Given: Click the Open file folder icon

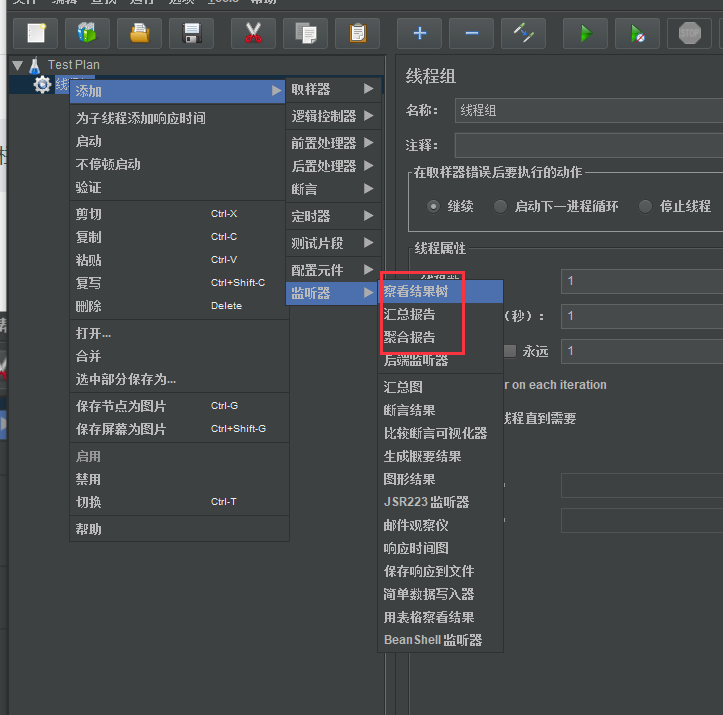Looking at the screenshot, I should [x=140, y=33].
